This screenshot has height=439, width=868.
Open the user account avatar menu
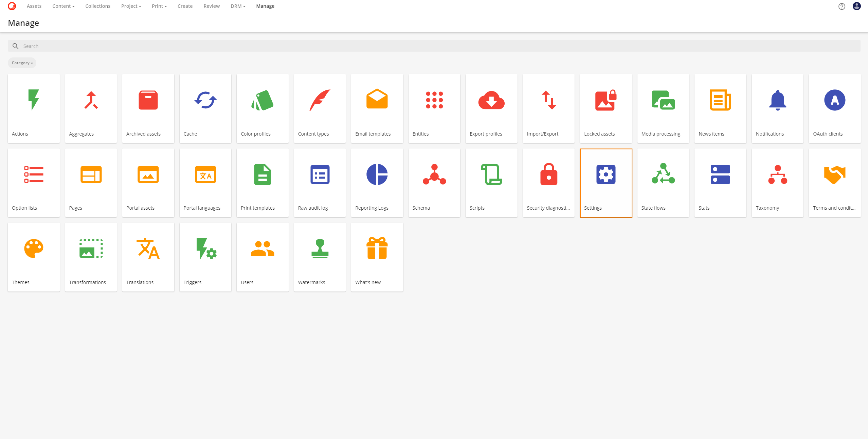point(856,6)
